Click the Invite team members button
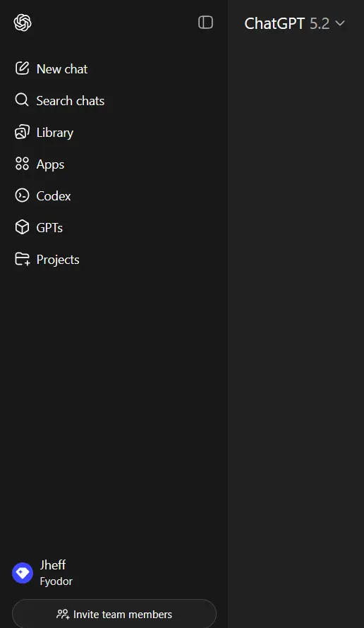 (x=114, y=614)
